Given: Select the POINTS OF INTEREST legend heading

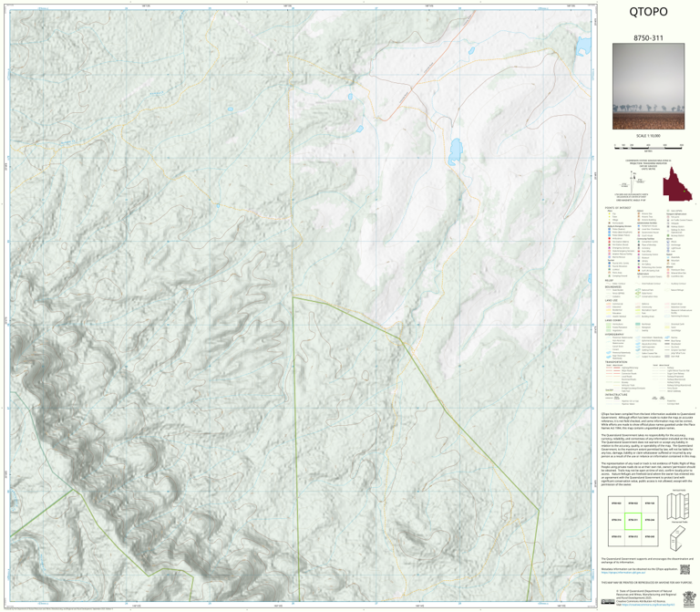Looking at the screenshot, I should (x=618, y=208).
